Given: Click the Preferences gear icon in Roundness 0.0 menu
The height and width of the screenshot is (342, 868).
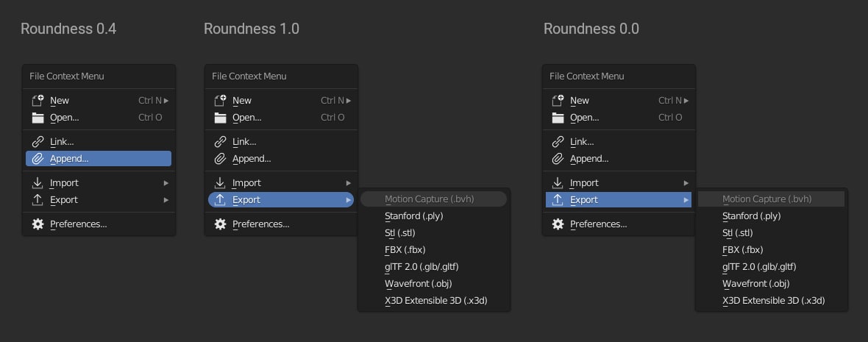Looking at the screenshot, I should coord(558,224).
